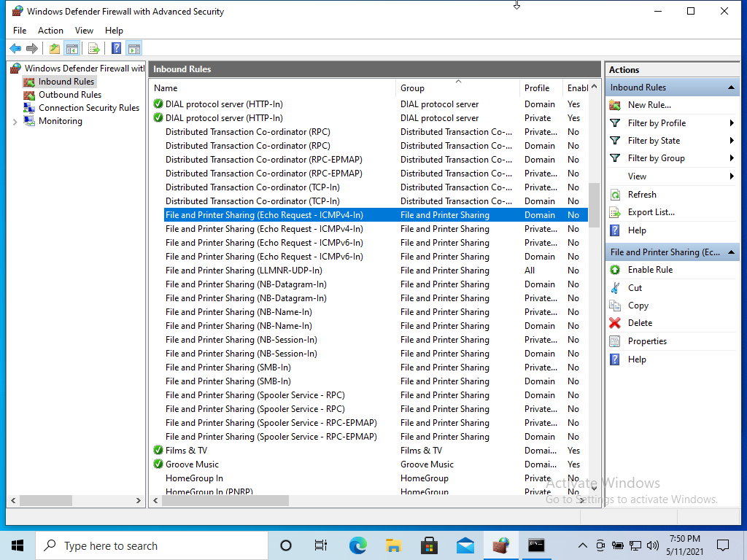Click the tree pane horizontal scrollbar thumb
Screen dimensions: 747x560
pos(46,500)
